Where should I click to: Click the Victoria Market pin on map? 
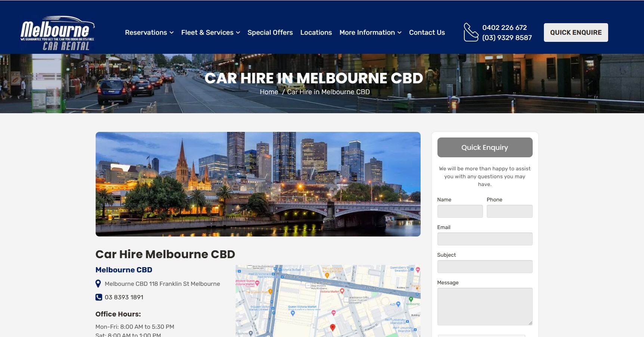pyautogui.click(x=342, y=291)
